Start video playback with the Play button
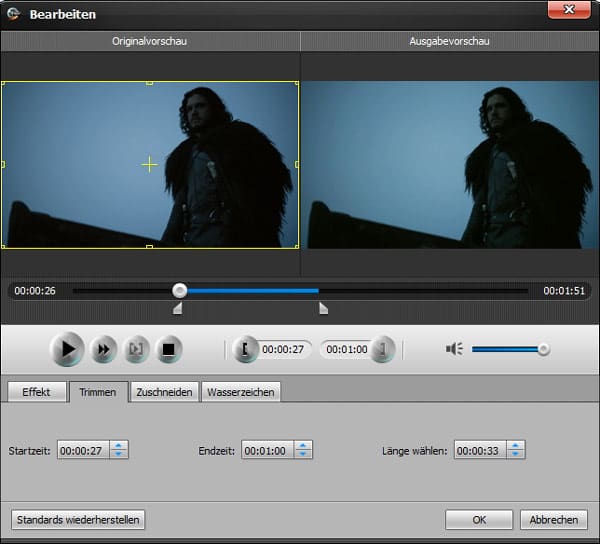This screenshot has height=544, width=600. [x=67, y=349]
